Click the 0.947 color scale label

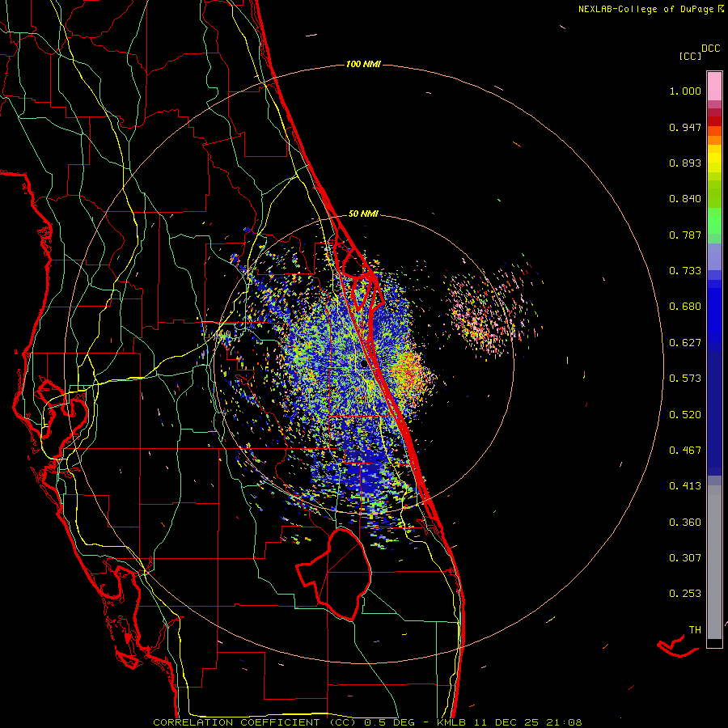tap(685, 127)
